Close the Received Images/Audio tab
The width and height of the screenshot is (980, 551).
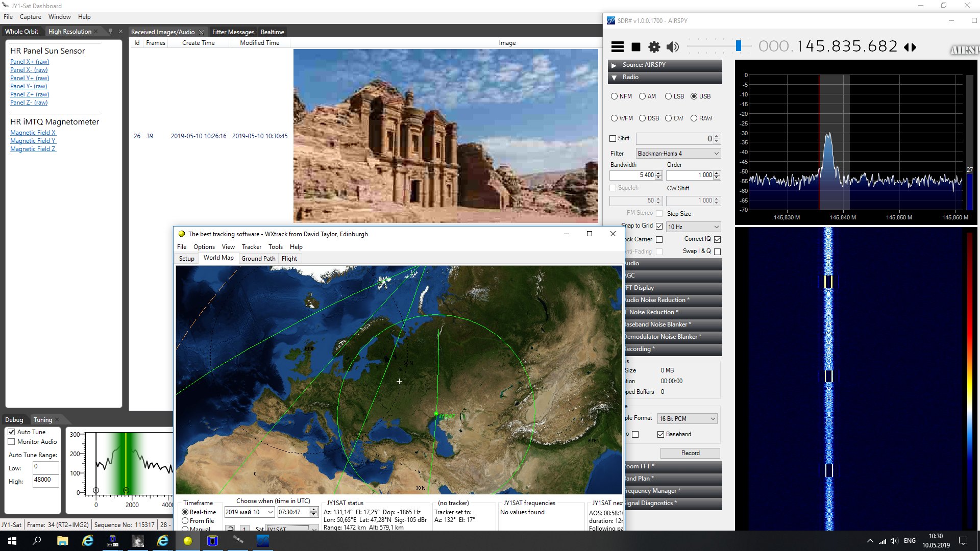(x=201, y=32)
